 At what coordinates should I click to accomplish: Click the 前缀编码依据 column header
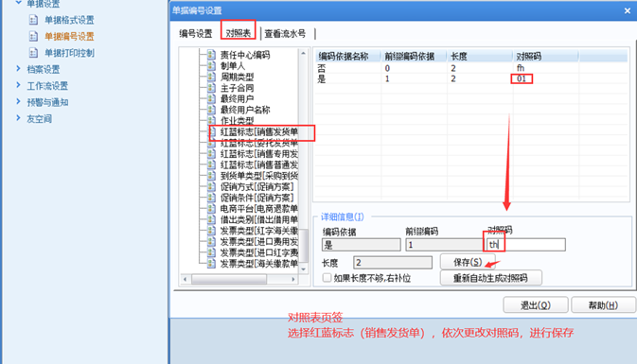(x=414, y=56)
